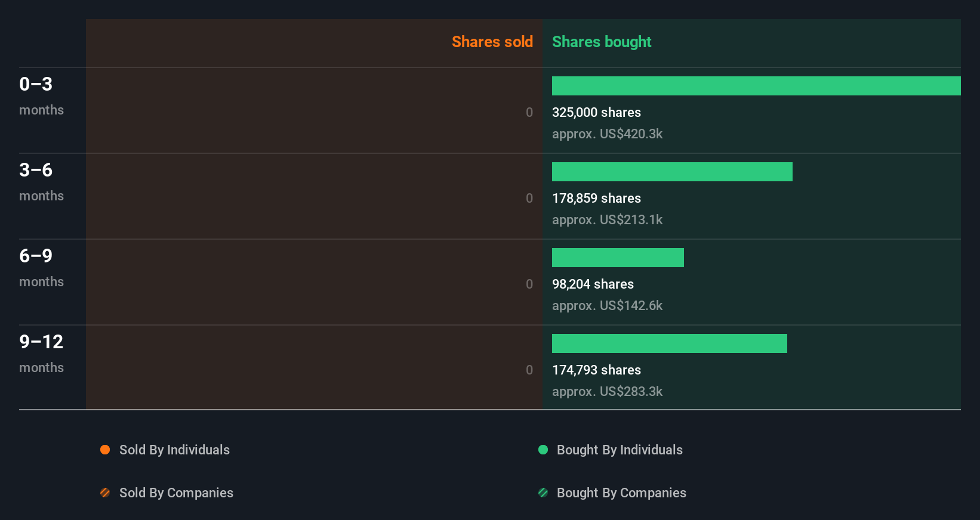Click the 174,793 shares value
This screenshot has width=980, height=520.
596,370
